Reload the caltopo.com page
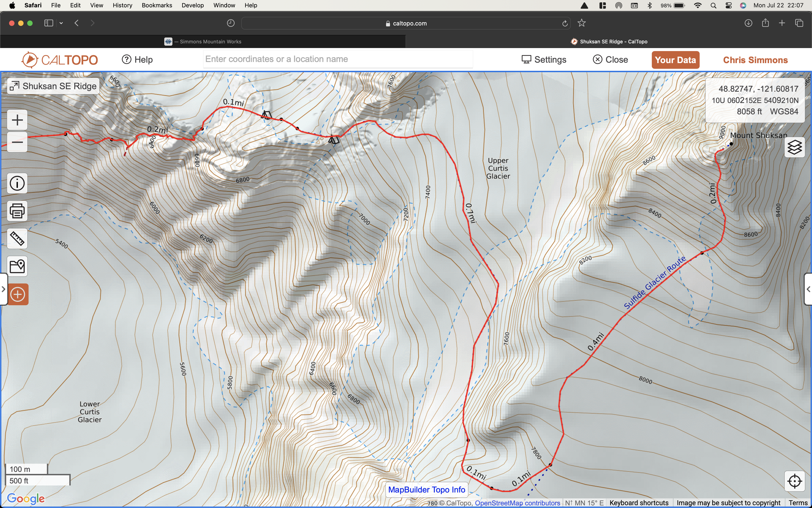This screenshot has height=508, width=812. point(565,23)
